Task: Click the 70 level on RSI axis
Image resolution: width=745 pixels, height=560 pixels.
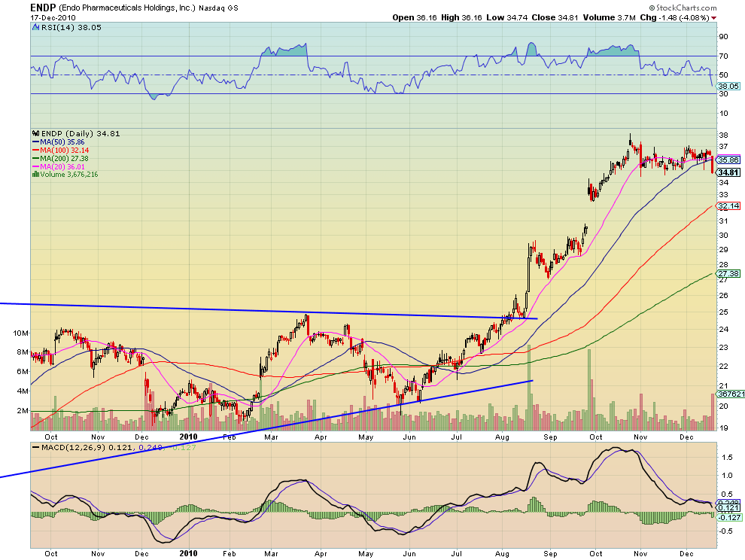Action: (724, 56)
